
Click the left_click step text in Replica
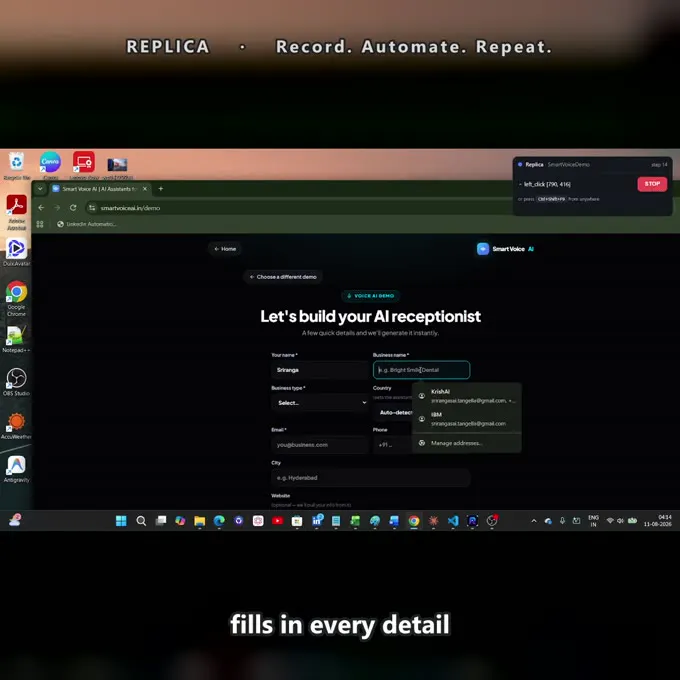point(546,184)
